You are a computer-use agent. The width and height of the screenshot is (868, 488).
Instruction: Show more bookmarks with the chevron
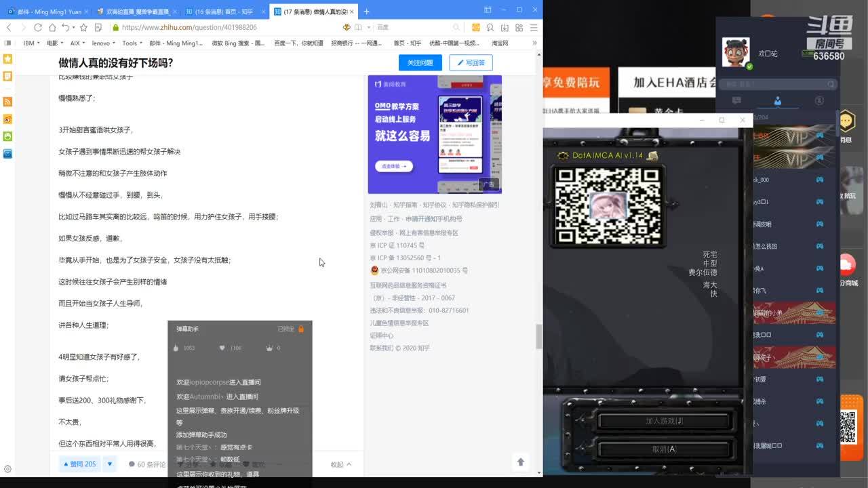pos(534,43)
